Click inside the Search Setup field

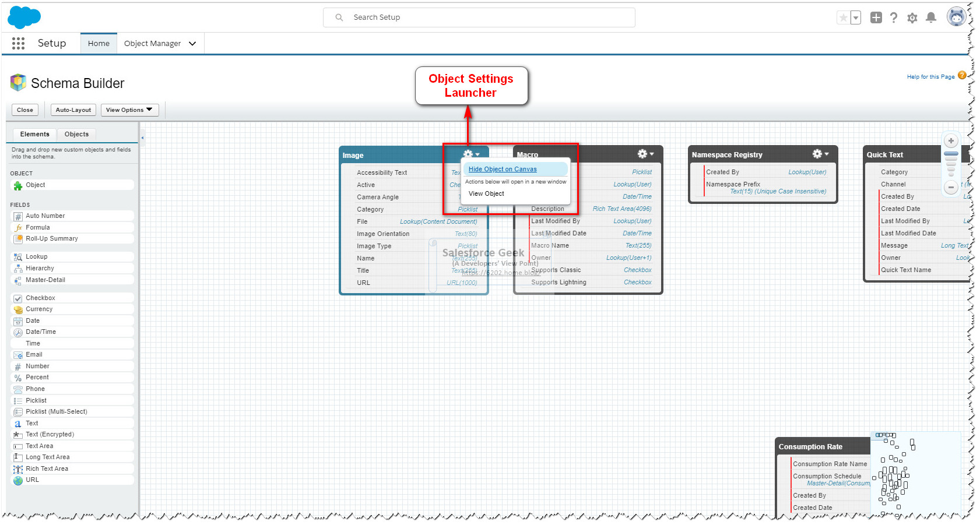(478, 17)
